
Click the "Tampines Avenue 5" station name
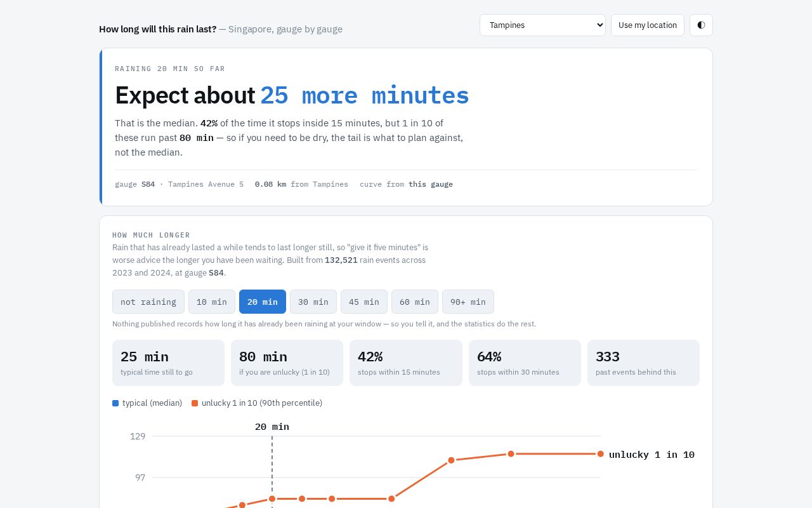[x=206, y=184]
